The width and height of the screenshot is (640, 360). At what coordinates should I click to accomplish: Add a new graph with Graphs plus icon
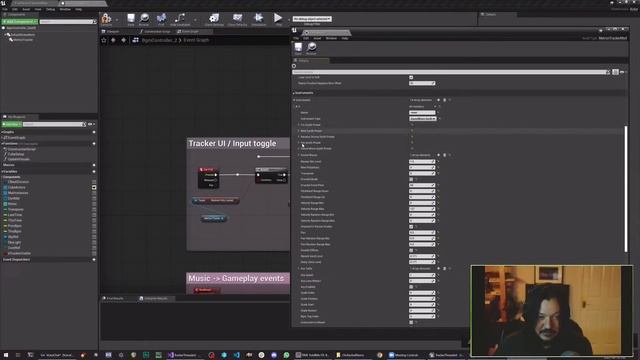pos(94,132)
